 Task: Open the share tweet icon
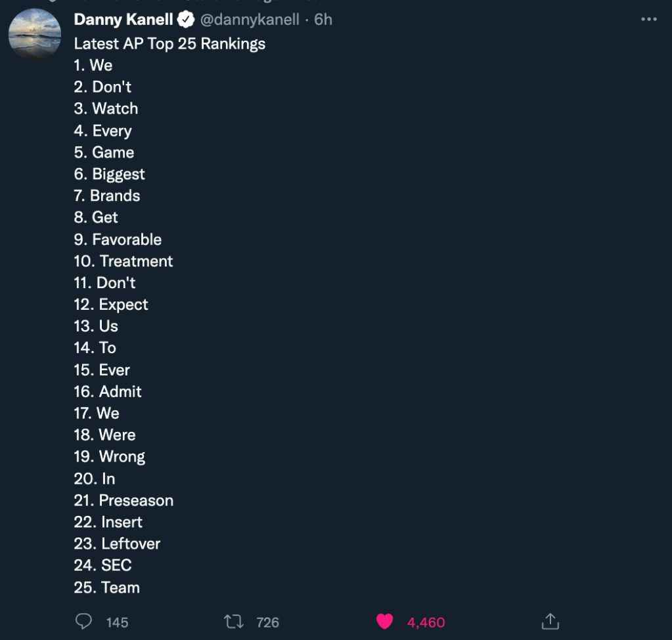pos(550,621)
